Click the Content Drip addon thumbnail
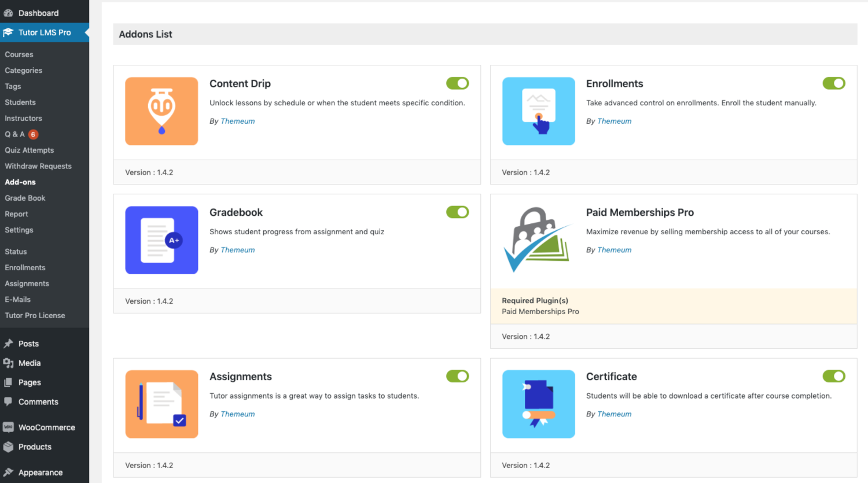The height and width of the screenshot is (483, 868). pos(161,111)
